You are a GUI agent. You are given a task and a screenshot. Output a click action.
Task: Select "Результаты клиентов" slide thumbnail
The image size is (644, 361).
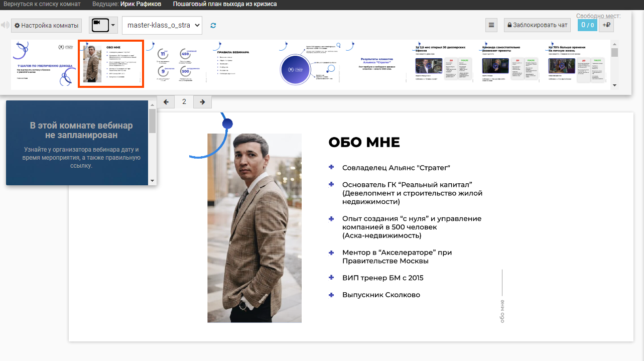(x=376, y=64)
